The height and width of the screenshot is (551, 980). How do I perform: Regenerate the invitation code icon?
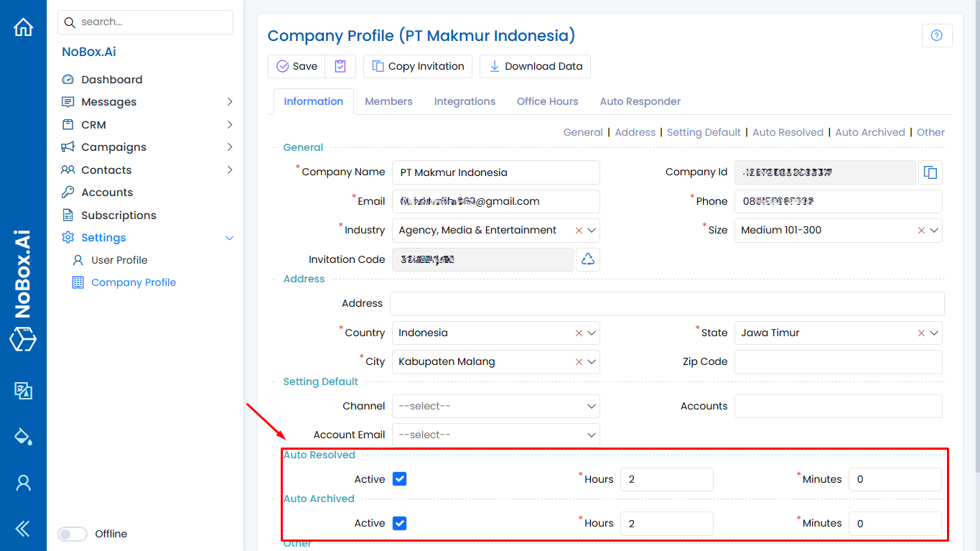tap(587, 259)
